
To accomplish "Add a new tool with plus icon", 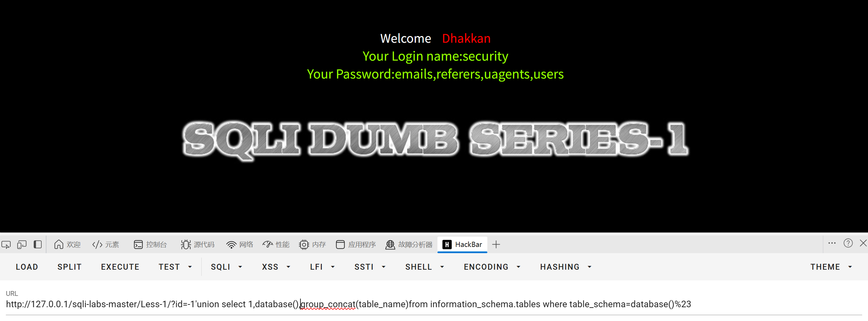I will [496, 245].
